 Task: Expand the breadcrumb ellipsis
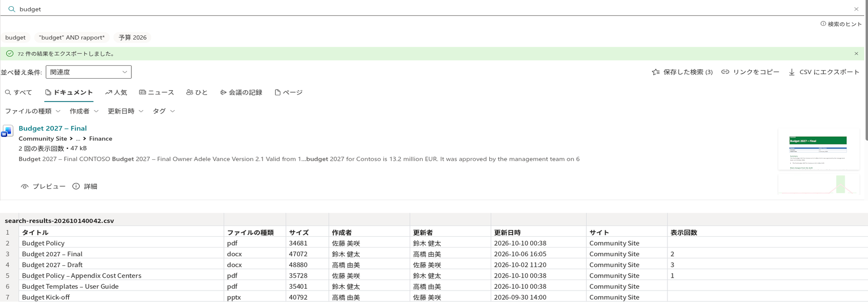(x=78, y=139)
